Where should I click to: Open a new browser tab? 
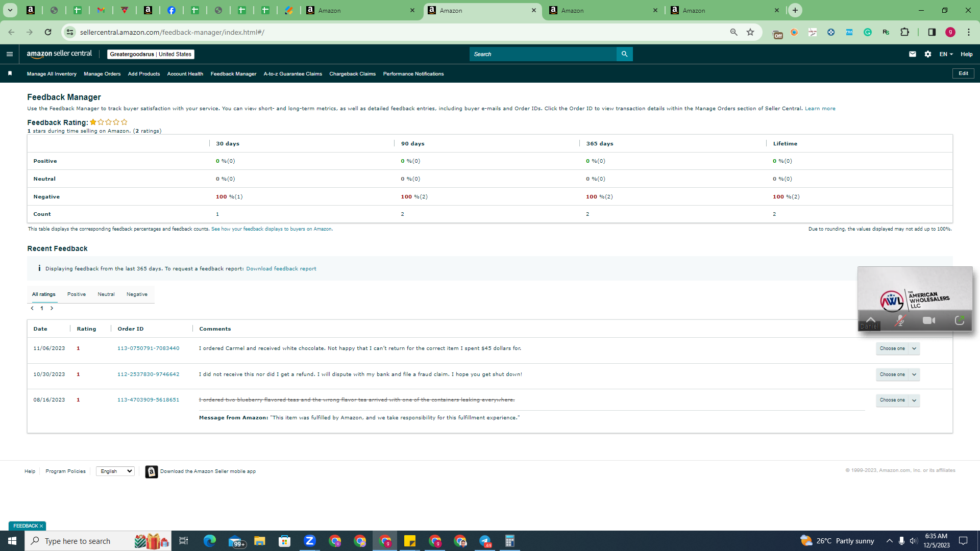click(795, 10)
